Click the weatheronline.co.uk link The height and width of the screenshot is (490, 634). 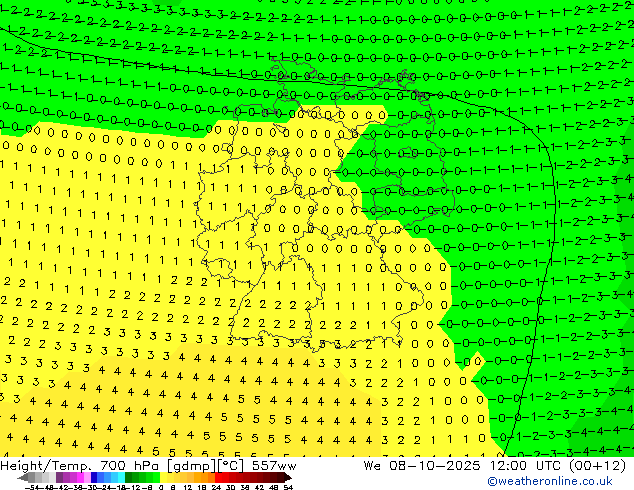point(550,481)
